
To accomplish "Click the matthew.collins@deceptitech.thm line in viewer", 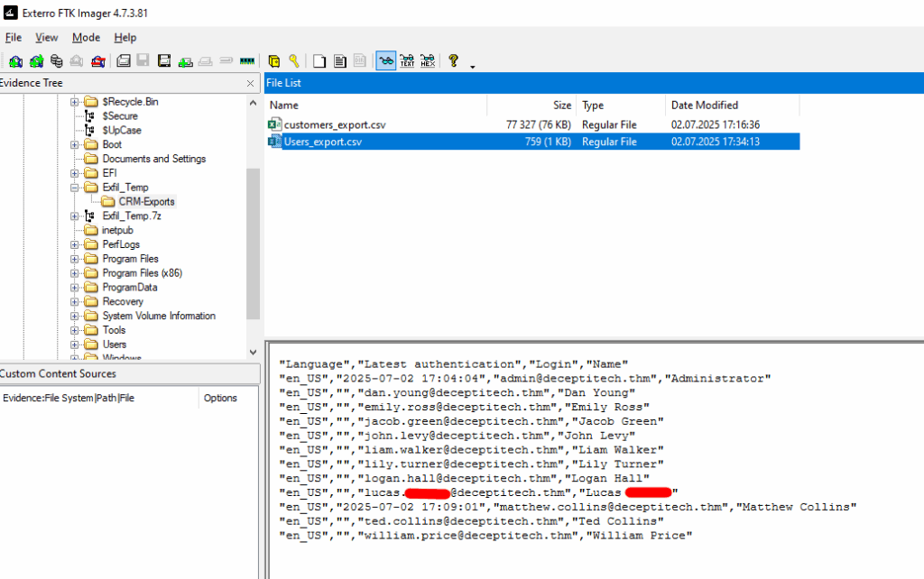I will point(568,507).
